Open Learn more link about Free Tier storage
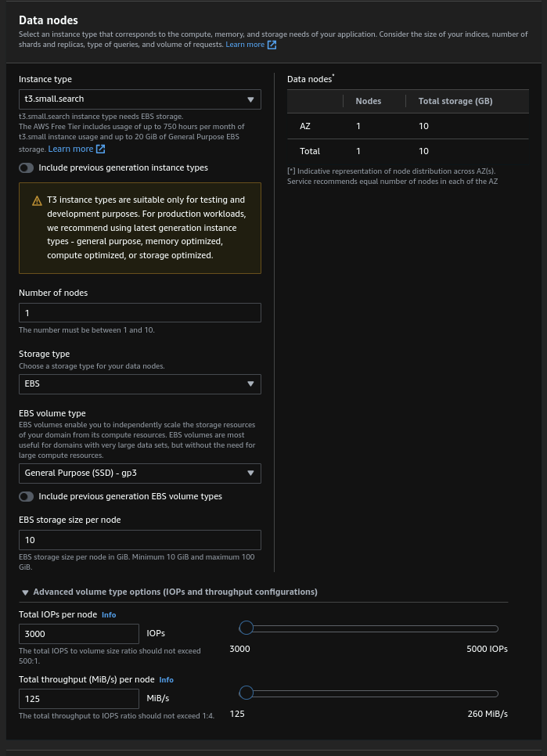547x756 pixels. [70, 149]
